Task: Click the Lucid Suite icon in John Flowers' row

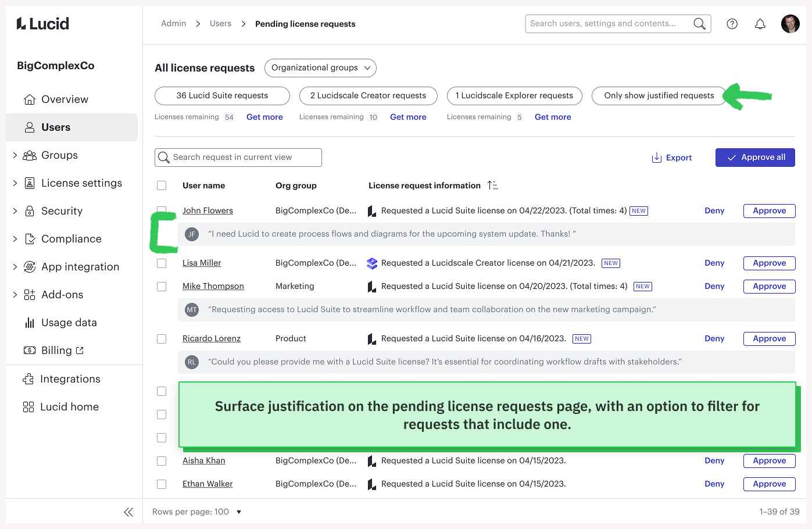Action: point(372,211)
